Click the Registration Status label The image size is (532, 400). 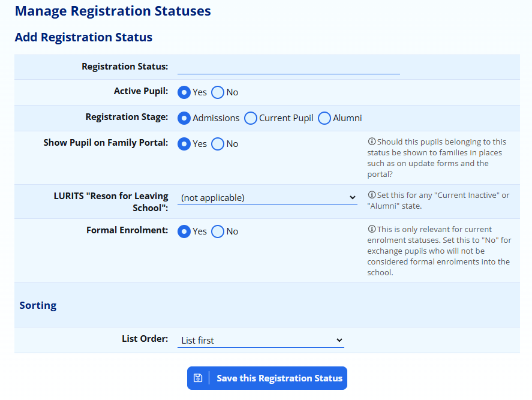[x=125, y=67]
